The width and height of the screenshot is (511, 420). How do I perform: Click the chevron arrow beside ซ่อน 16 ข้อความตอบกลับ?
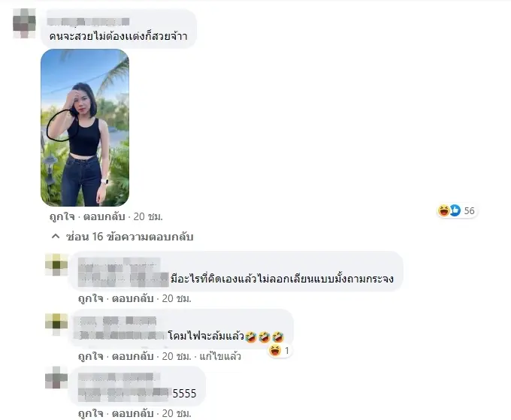click(x=56, y=236)
